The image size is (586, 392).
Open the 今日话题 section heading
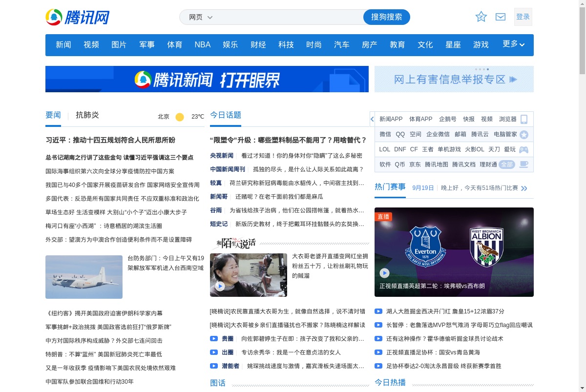pyautogui.click(x=226, y=115)
